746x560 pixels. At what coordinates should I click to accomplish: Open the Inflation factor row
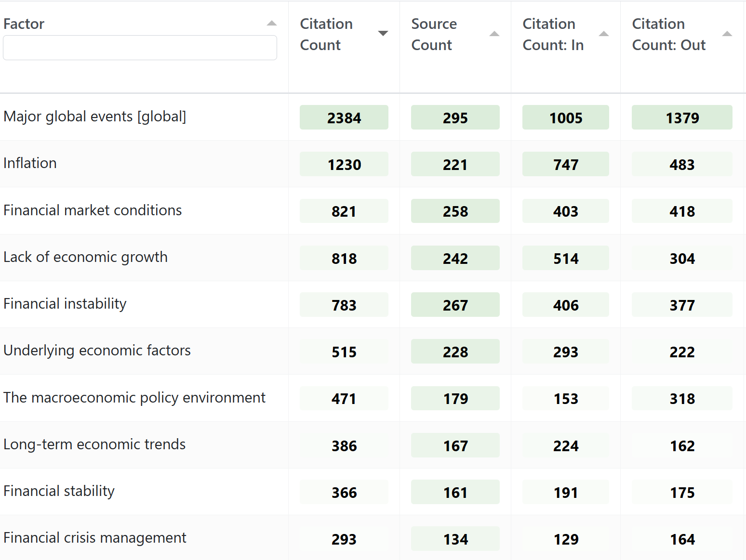[30, 163]
